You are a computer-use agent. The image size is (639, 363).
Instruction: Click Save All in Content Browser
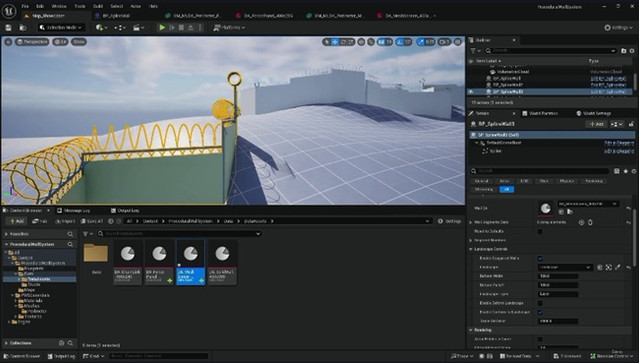92,221
